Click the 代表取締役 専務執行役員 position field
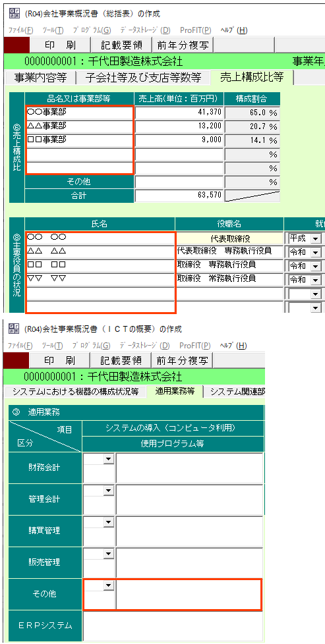 229,252
